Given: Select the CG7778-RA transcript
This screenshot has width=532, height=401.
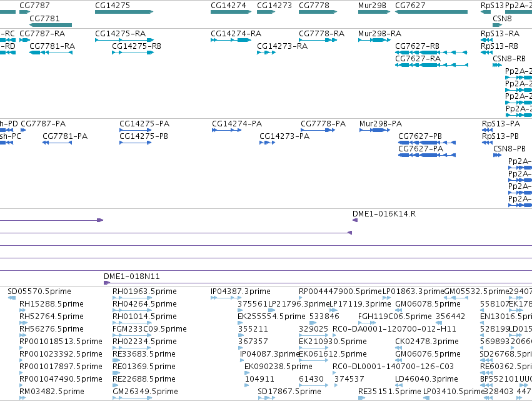Looking at the screenshot, I should point(322,34).
